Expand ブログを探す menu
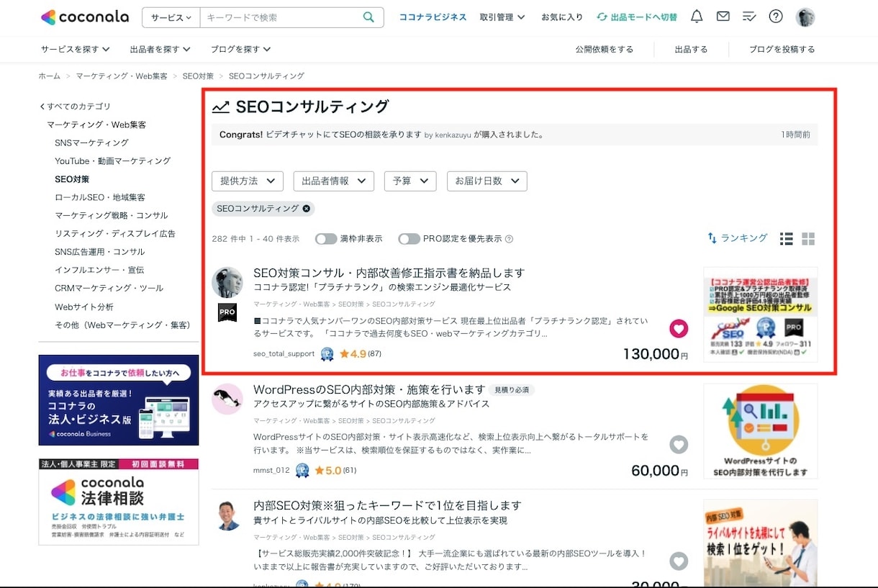The height and width of the screenshot is (588, 878). 241,49
